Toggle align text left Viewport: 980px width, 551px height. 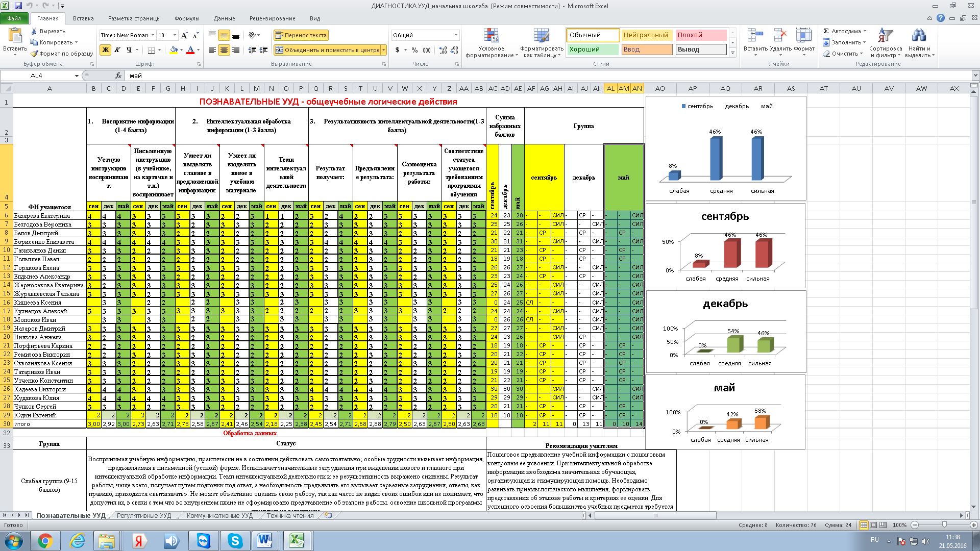point(212,50)
